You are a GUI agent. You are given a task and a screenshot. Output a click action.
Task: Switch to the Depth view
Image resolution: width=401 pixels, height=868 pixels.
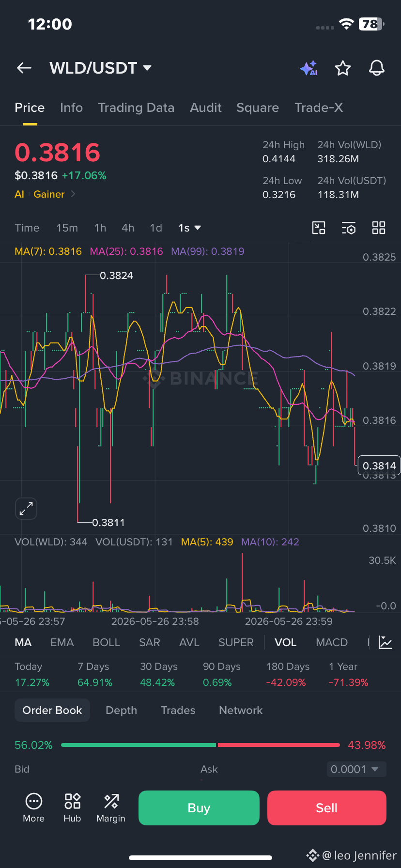121,710
